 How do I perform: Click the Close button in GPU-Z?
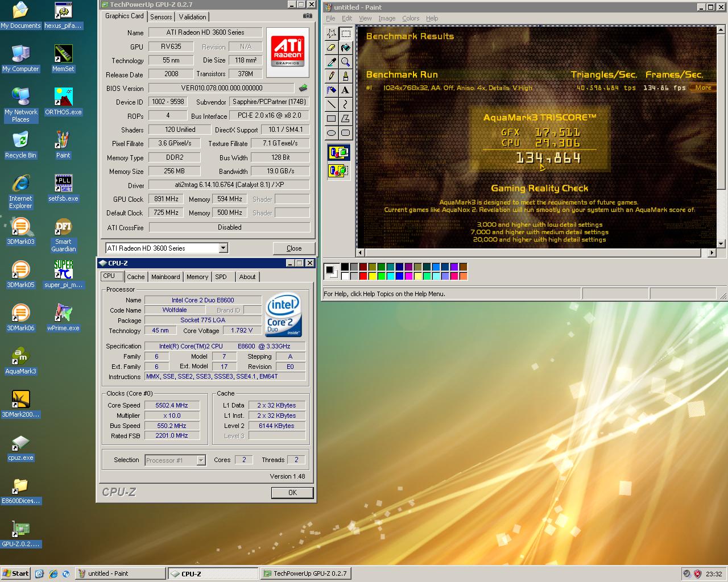[x=294, y=248]
